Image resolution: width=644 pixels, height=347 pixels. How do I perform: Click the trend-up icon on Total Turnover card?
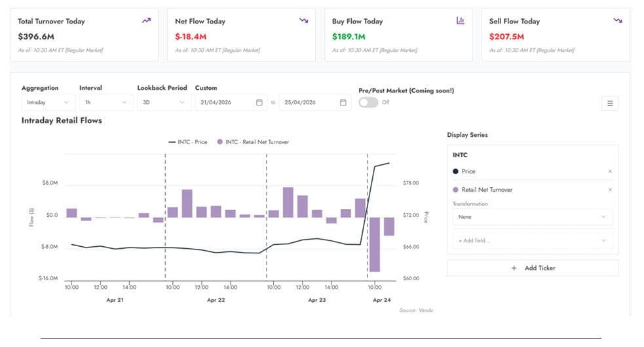(146, 20)
